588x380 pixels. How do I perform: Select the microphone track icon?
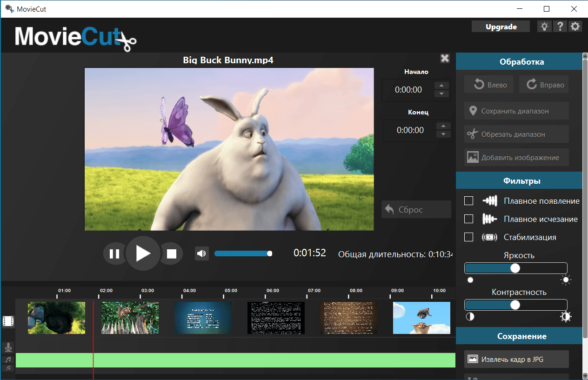pos(8,347)
